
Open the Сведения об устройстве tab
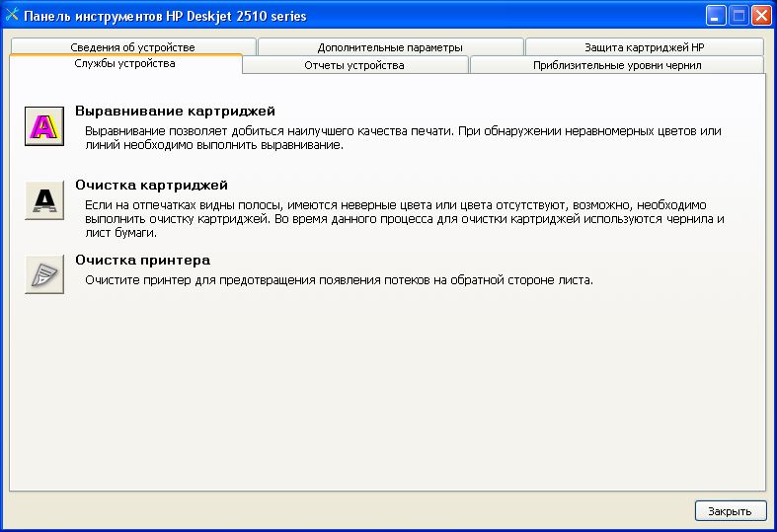tap(133, 47)
